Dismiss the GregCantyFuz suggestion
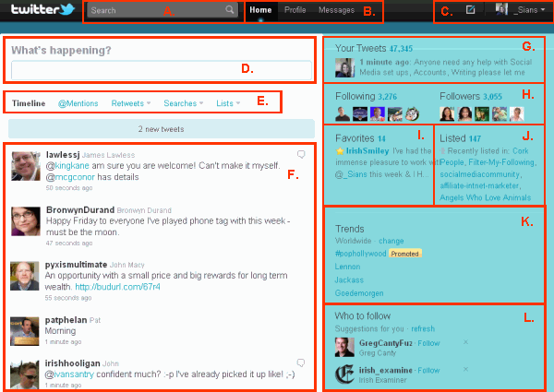This screenshot has height=392, width=554. coord(465,342)
